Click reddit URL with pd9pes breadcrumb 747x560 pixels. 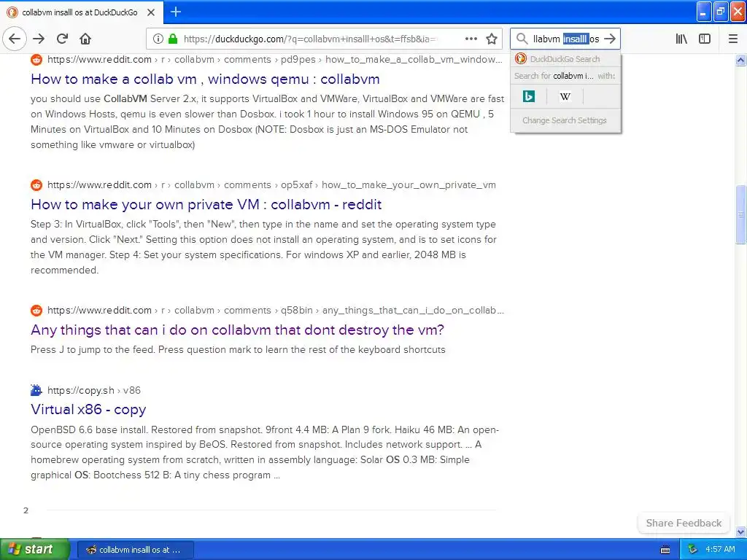click(x=274, y=60)
